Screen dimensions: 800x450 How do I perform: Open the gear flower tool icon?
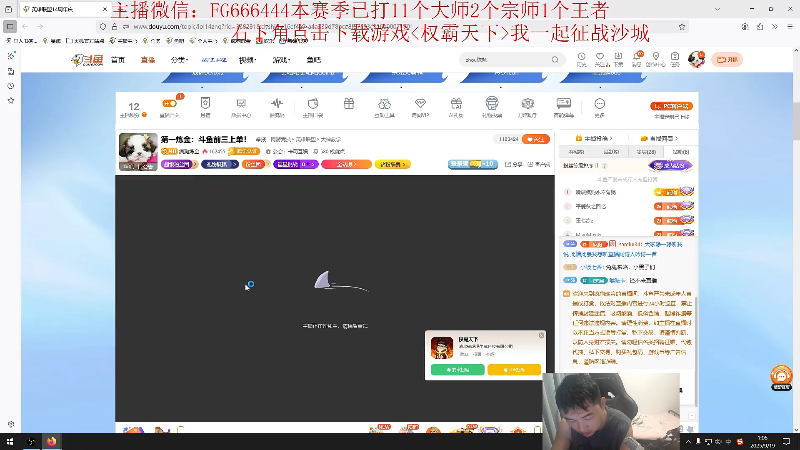[528, 104]
